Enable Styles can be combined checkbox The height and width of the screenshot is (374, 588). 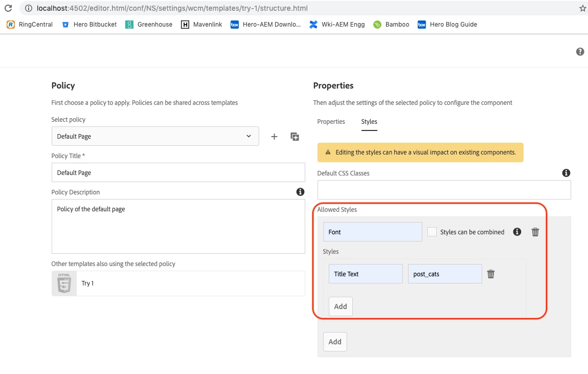tap(432, 232)
